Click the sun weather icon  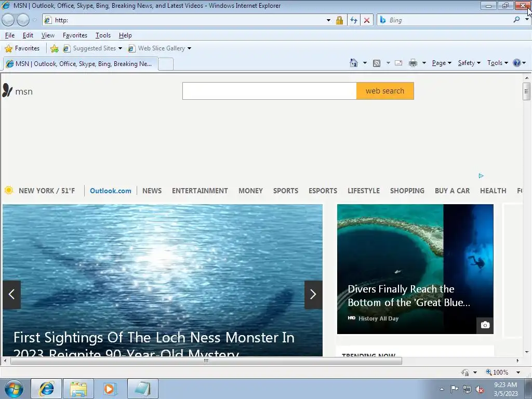tap(9, 190)
